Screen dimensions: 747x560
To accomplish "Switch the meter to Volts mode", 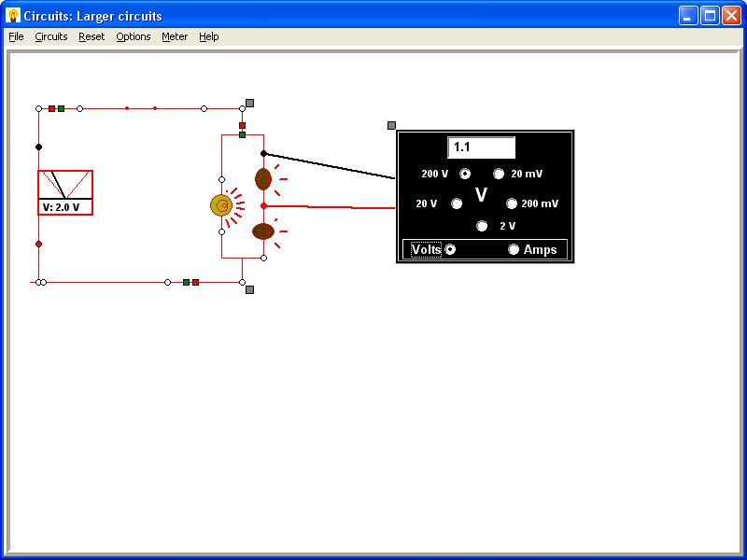I will click(450, 249).
